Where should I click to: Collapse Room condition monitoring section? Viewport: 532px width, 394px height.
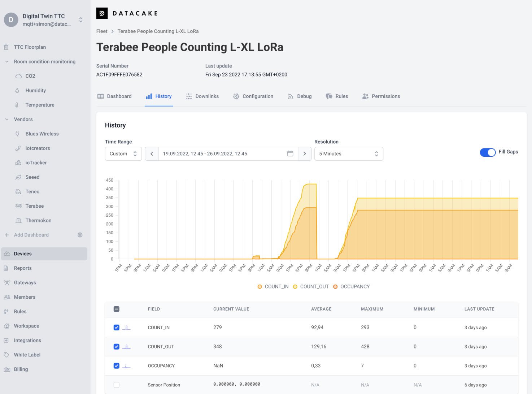pyautogui.click(x=7, y=62)
